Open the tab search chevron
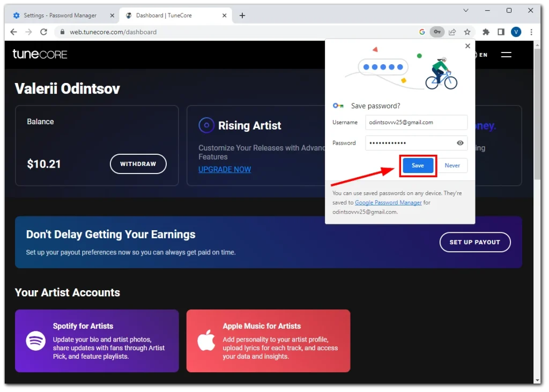 point(466,11)
